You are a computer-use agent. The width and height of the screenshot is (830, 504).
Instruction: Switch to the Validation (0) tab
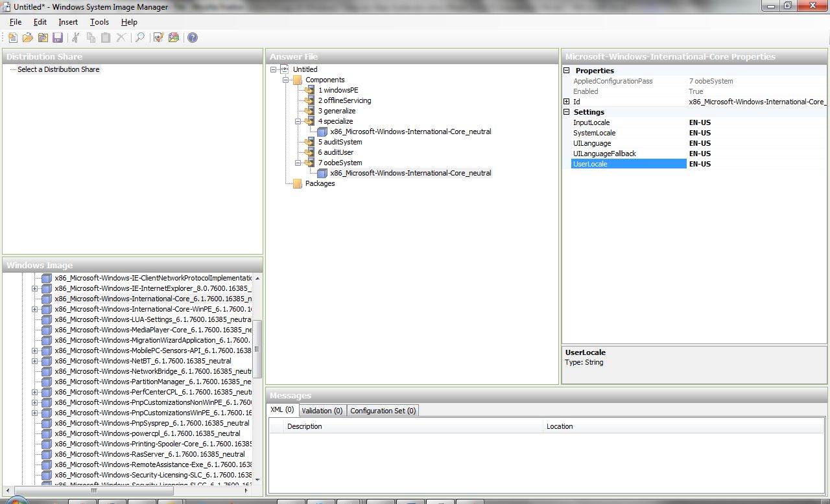[x=322, y=411]
